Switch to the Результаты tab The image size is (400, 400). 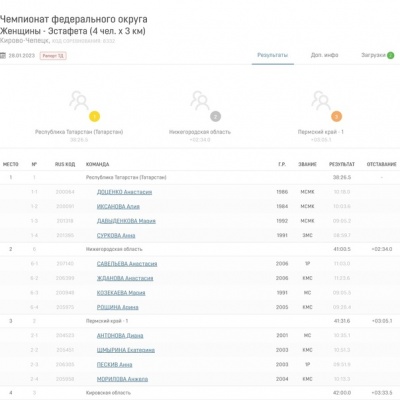[272, 55]
